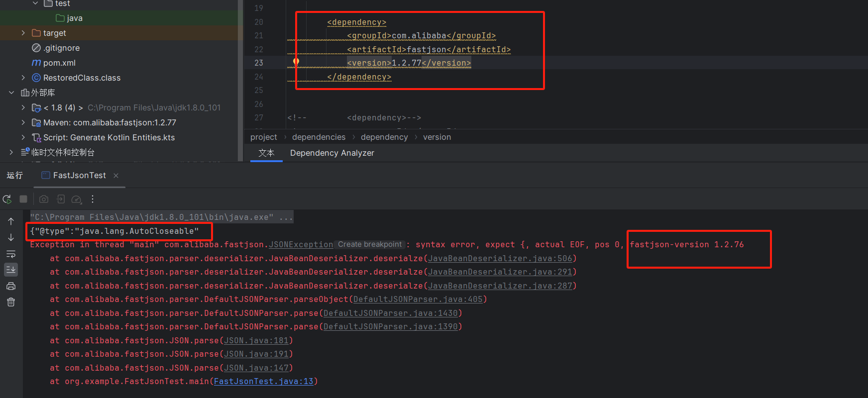Viewport: 868px width, 398px height.
Task: Click the print console output icon
Action: pos(11,286)
